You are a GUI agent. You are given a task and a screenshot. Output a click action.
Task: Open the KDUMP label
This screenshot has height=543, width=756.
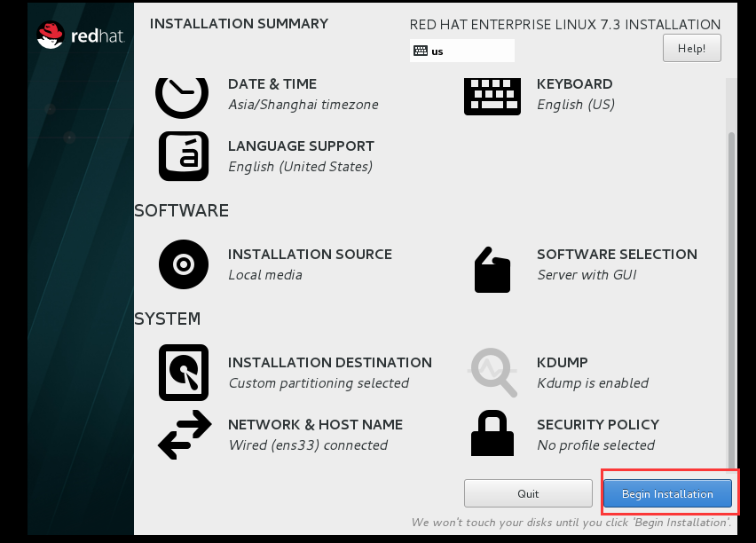(x=563, y=362)
